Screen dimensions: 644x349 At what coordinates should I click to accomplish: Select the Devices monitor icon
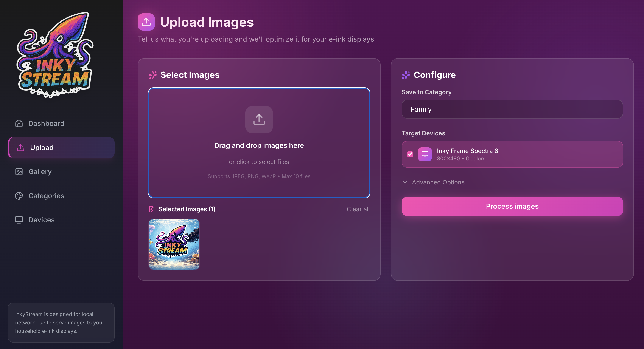(19, 220)
